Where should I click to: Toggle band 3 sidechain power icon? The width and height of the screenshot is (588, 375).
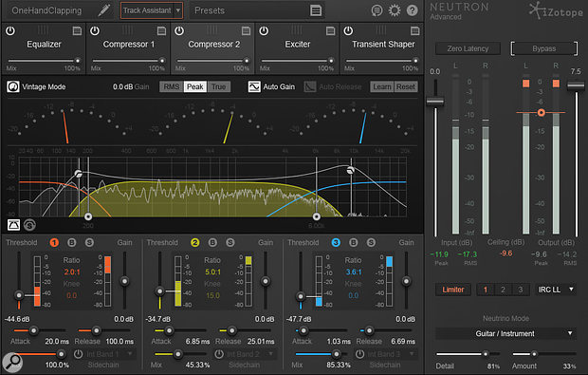pos(359,354)
